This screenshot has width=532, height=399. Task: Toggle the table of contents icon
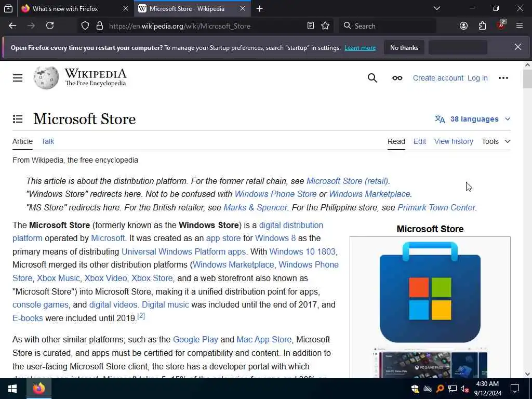pyautogui.click(x=18, y=119)
